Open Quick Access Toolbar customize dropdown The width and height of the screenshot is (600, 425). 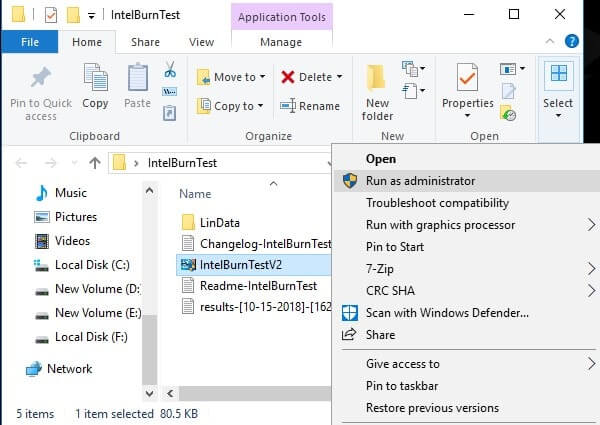pos(91,16)
